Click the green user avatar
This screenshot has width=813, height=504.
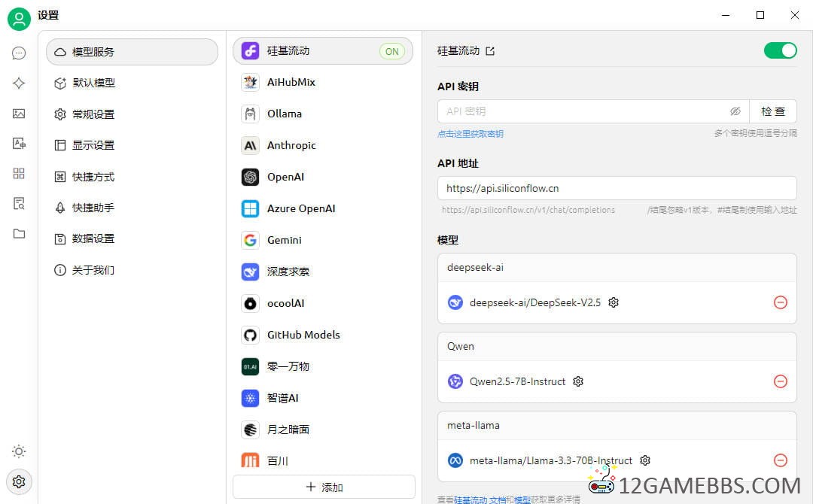19,19
